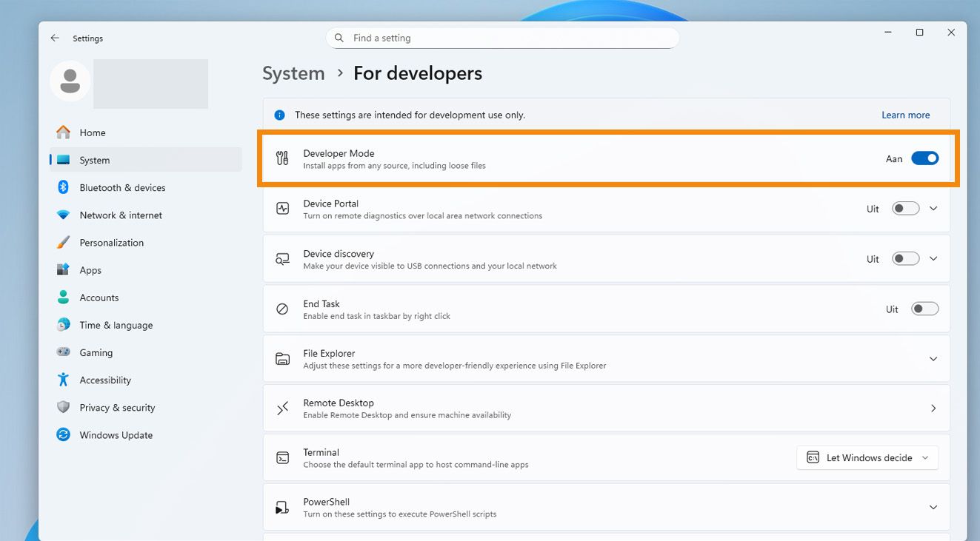Turn on the End Task toggle
980x541 pixels.
(925, 309)
